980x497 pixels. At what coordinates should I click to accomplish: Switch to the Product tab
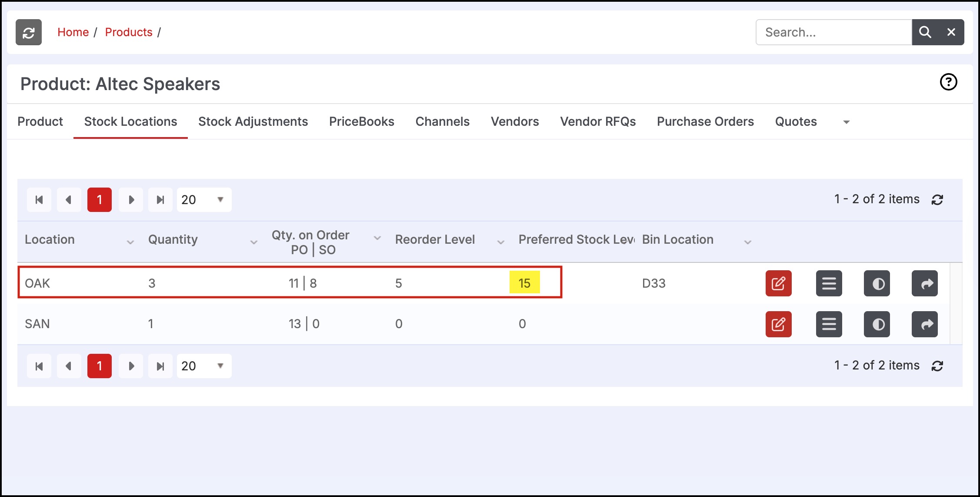(40, 121)
